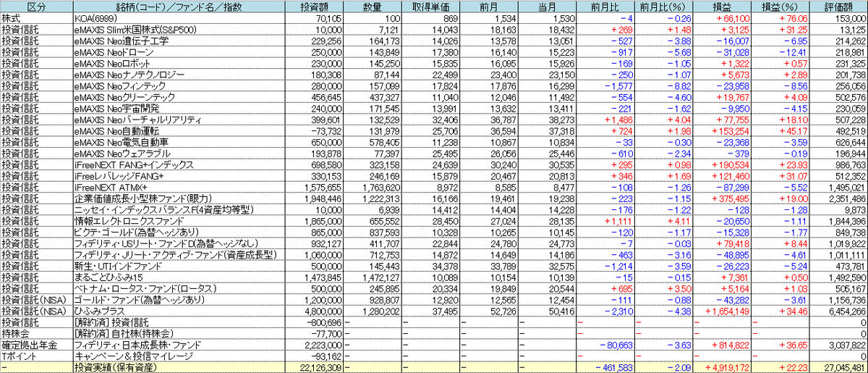Click the 投資額 column header

313,6
